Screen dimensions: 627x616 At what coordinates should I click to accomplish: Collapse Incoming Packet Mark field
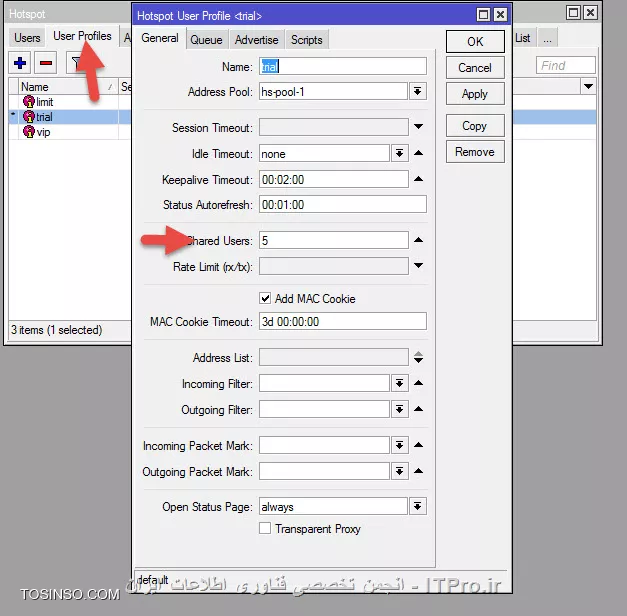point(418,445)
